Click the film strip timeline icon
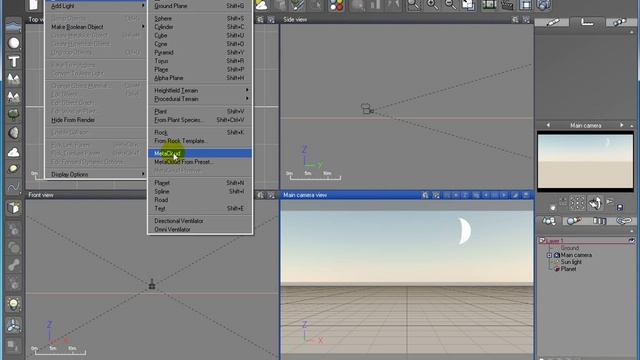 [489, 5]
